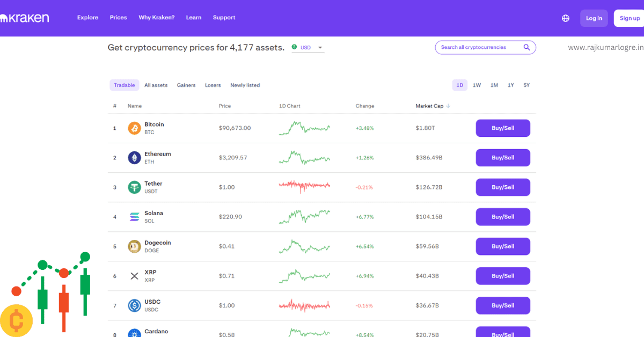Open the language globe icon
Screen dimensions: 644x337
pyautogui.click(x=566, y=18)
